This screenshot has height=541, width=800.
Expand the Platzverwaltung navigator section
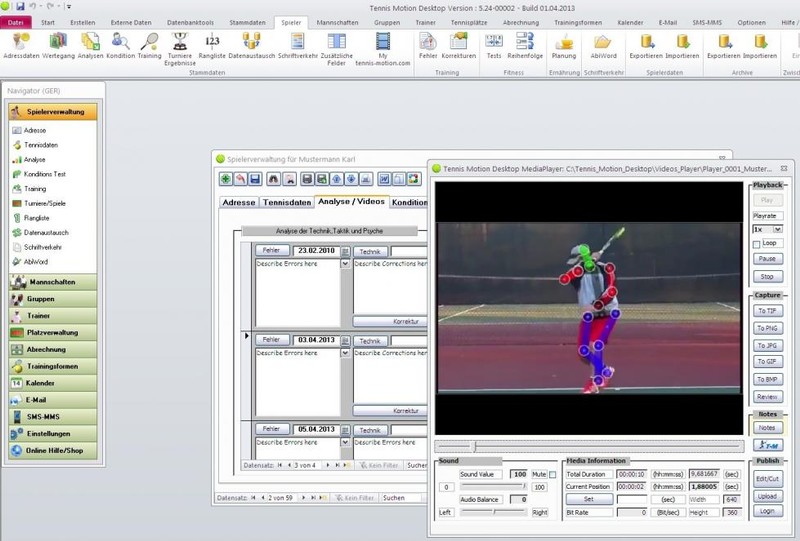[x=53, y=332]
